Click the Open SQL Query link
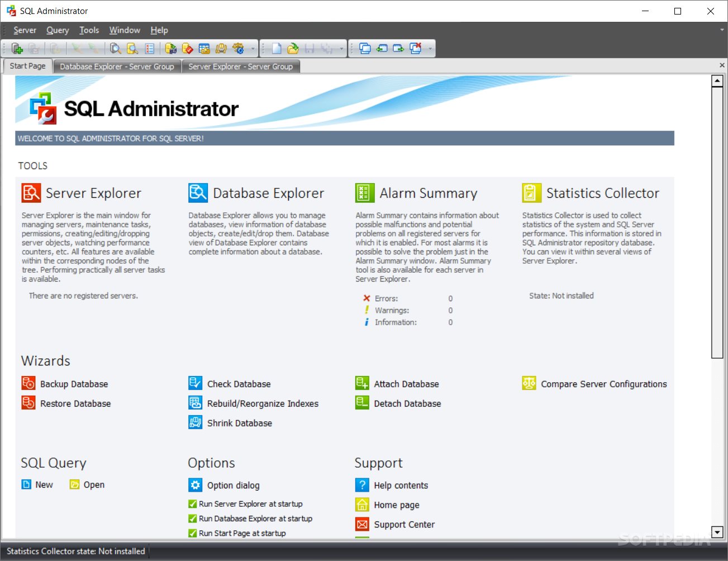This screenshot has width=728, height=561. [x=94, y=484]
